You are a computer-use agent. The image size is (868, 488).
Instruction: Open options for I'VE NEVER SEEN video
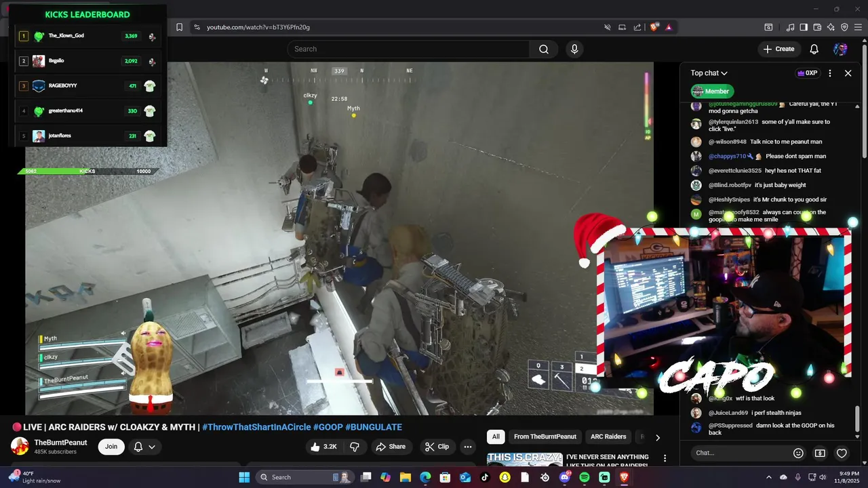pyautogui.click(x=665, y=459)
